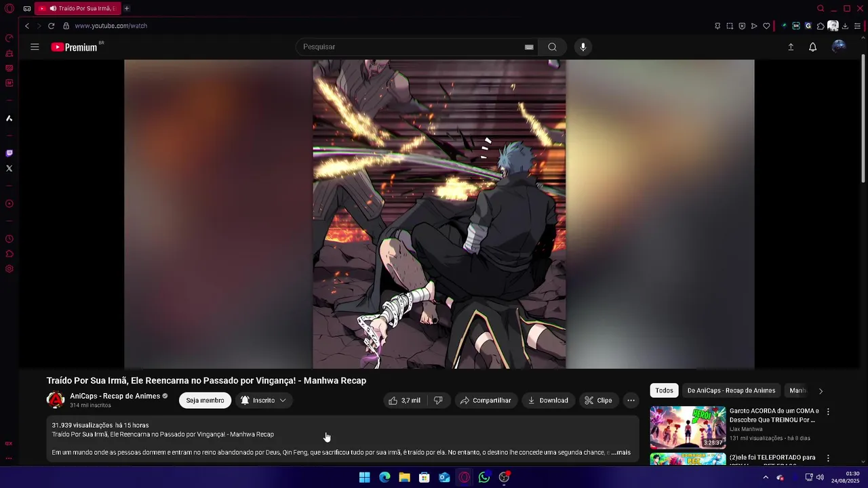Viewport: 868px width, 488px height.
Task: Open Settings gear in Opera sidebar
Action: [x=9, y=269]
